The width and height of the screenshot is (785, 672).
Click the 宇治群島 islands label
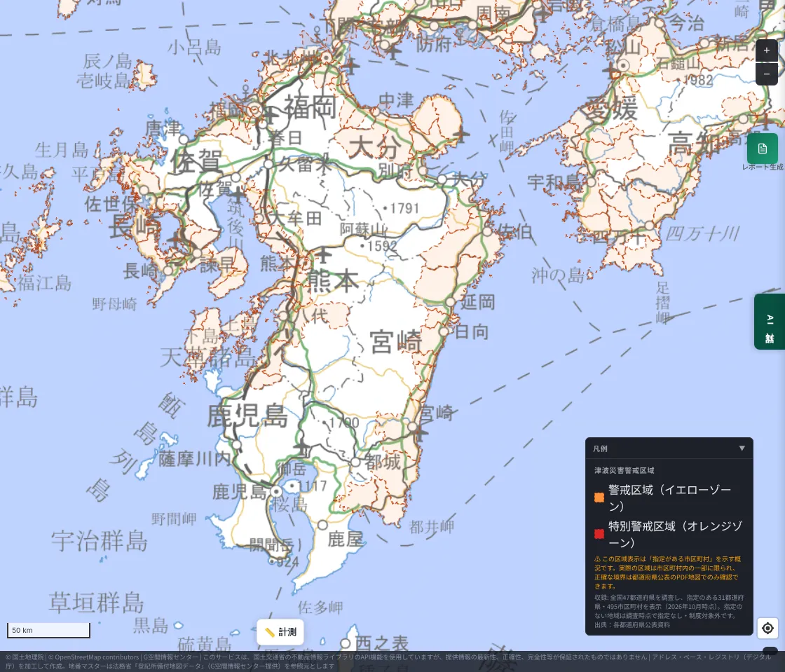tap(100, 541)
